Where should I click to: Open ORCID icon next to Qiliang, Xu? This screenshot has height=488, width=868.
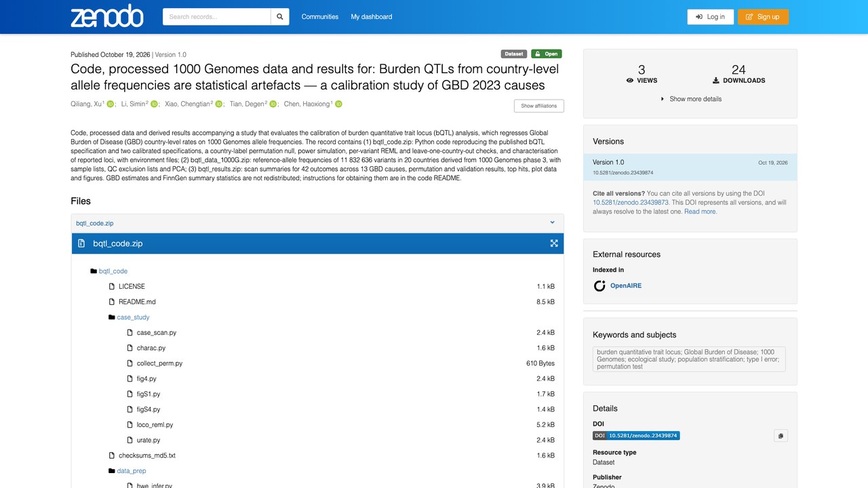pyautogui.click(x=110, y=104)
